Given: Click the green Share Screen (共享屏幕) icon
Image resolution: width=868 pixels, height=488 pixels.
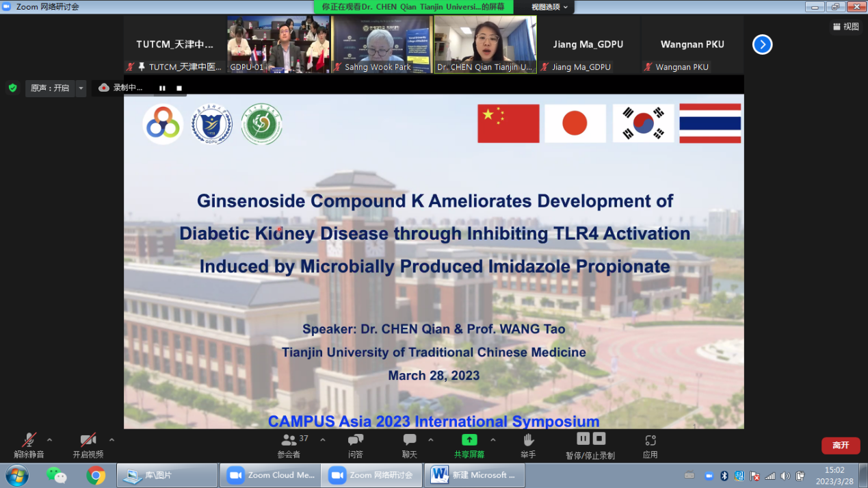Looking at the screenshot, I should 469,440.
